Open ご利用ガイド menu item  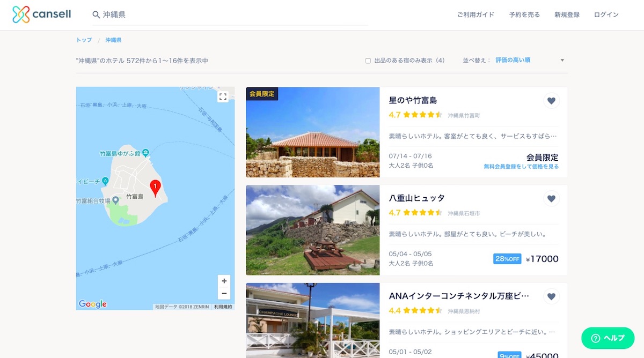pyautogui.click(x=475, y=15)
